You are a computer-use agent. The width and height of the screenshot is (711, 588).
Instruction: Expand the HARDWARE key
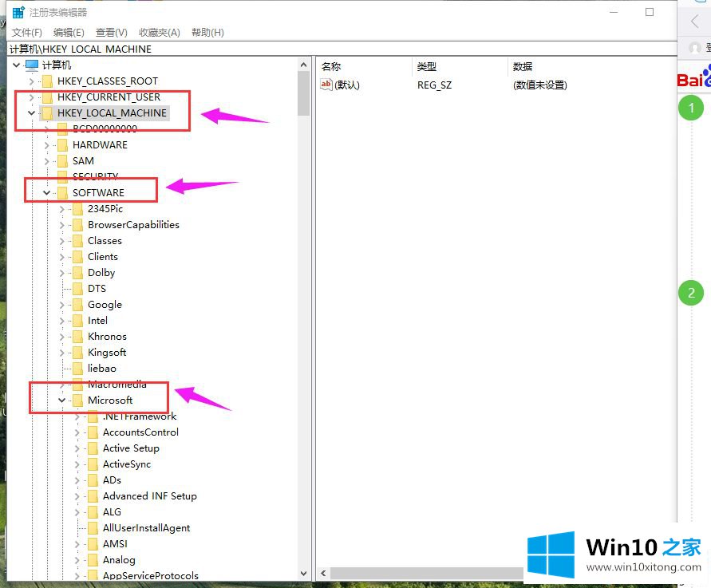(47, 145)
